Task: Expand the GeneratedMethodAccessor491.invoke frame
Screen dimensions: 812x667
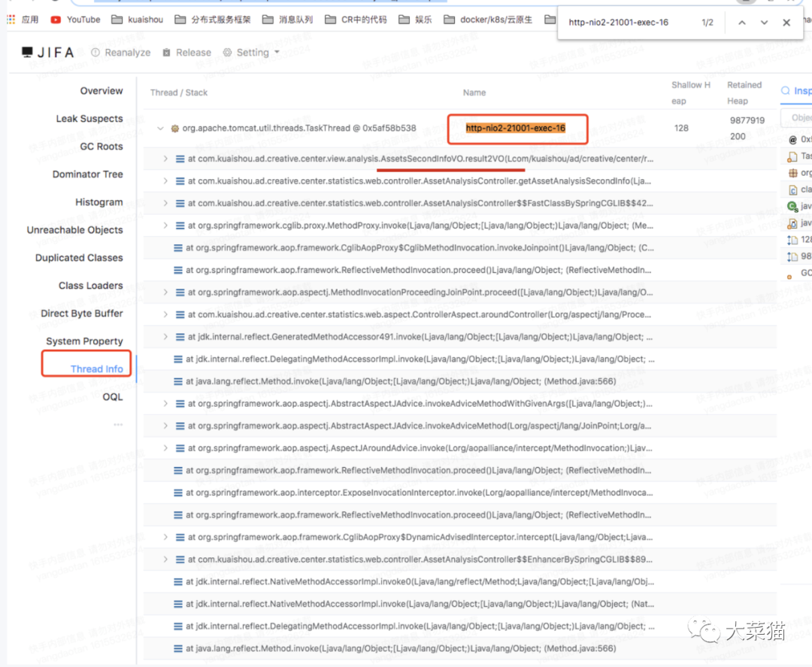Action: [x=165, y=337]
